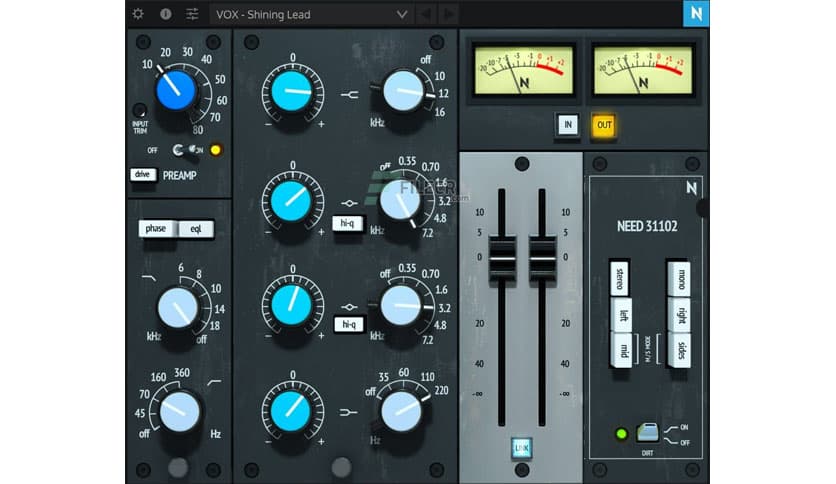Go to next preset arrow
Viewport: 836px width, 484px height.
449,14
